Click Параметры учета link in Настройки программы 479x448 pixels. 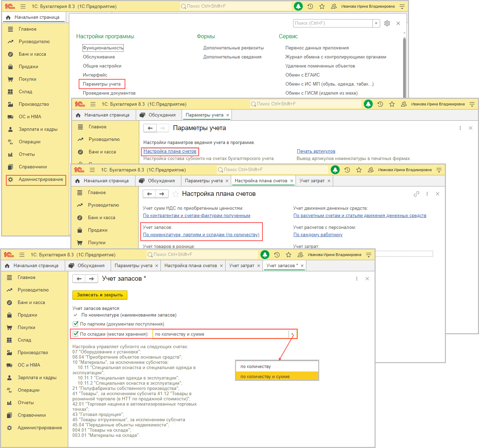coord(102,84)
